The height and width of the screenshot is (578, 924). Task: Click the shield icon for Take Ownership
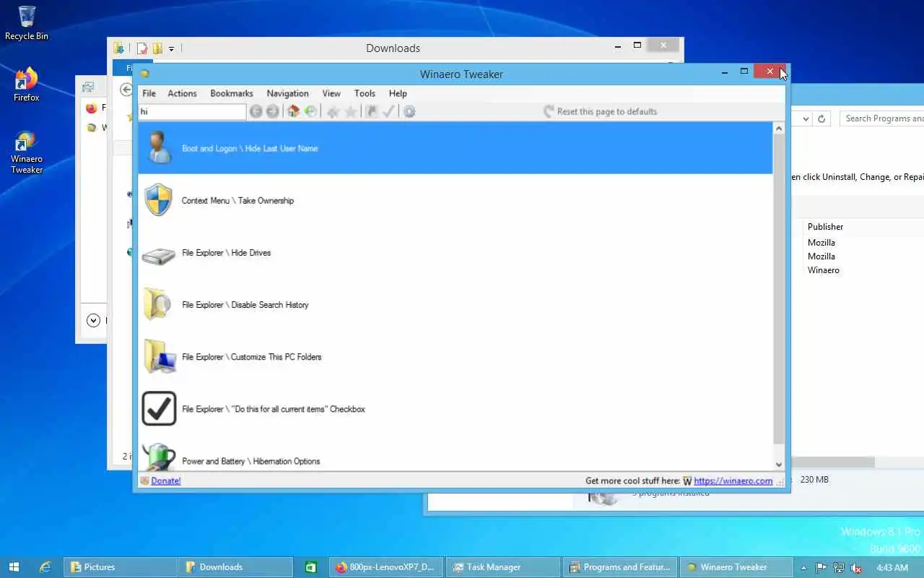(x=159, y=200)
